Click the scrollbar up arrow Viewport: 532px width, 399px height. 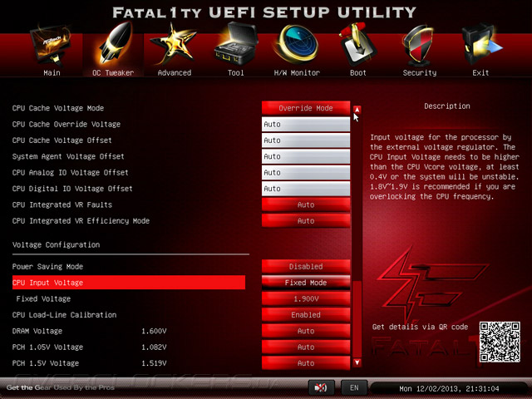pos(357,110)
